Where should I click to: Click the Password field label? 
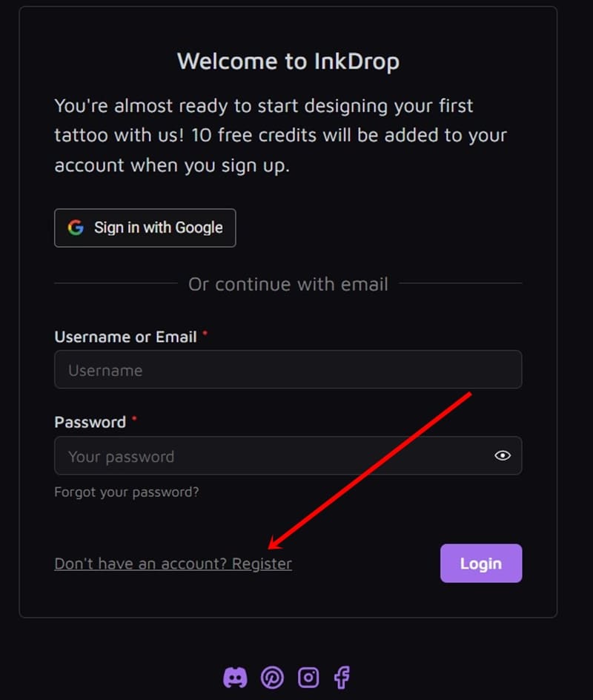pos(90,422)
